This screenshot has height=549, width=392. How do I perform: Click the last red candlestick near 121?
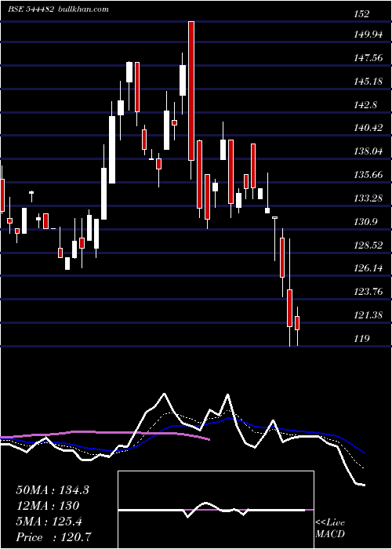pyautogui.click(x=297, y=323)
